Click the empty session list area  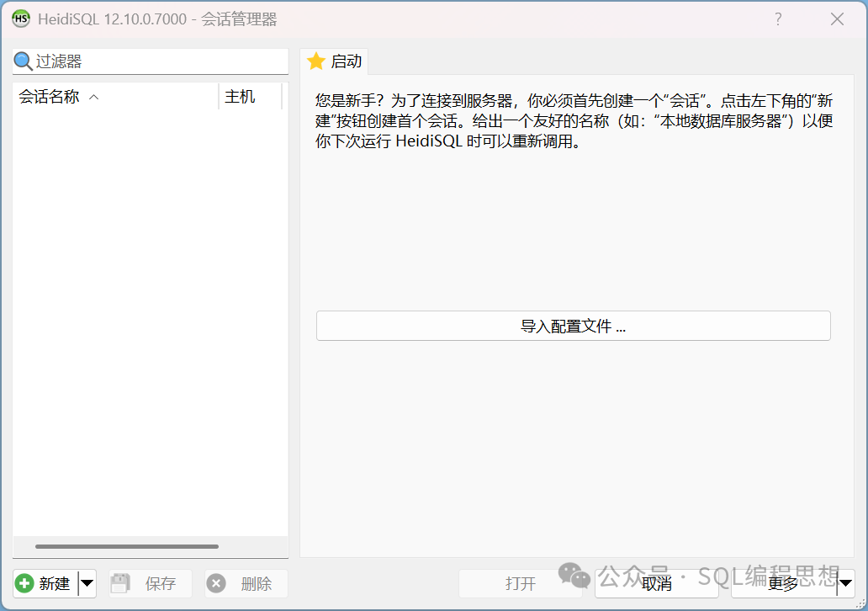click(150, 320)
